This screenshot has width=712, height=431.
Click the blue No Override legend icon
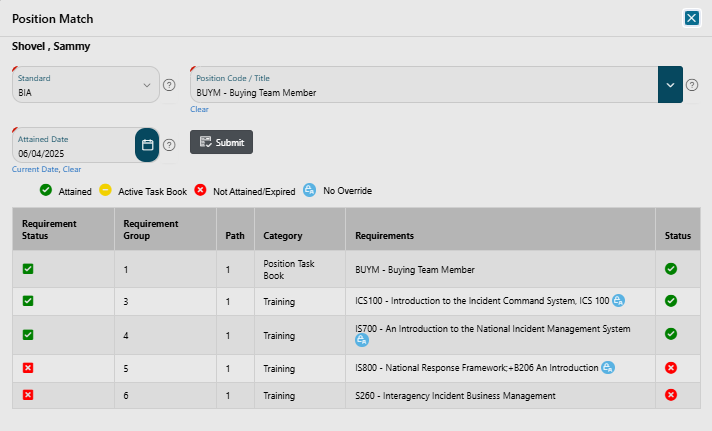coord(310,190)
